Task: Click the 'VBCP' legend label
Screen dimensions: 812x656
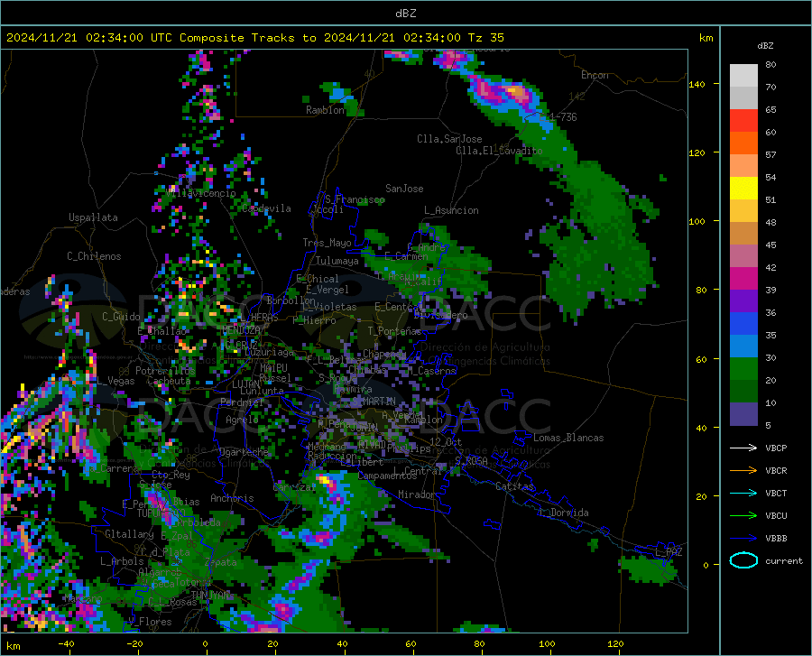Action: (x=776, y=448)
